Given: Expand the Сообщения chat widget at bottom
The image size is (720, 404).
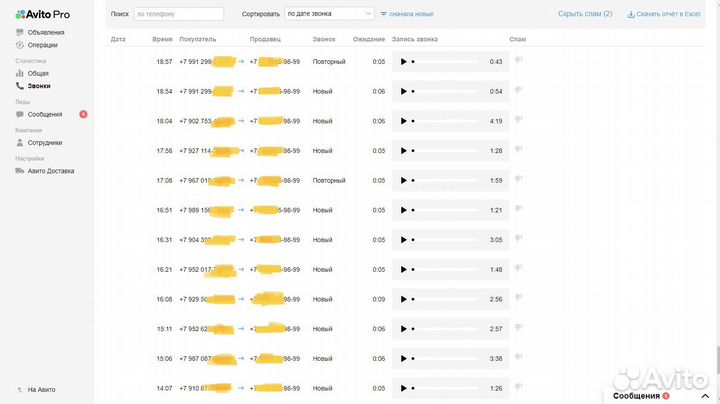Looking at the screenshot, I should [x=700, y=396].
